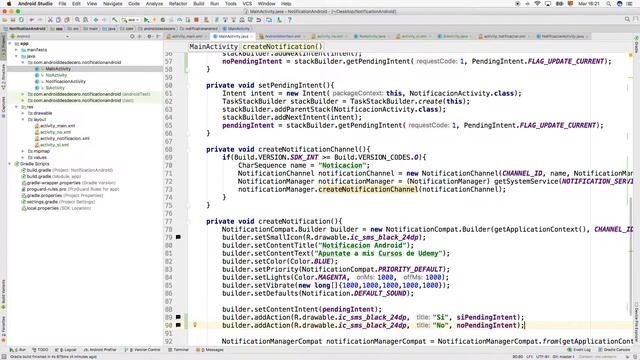
Task: Open the TODO tool window
Action: click(x=40, y=350)
